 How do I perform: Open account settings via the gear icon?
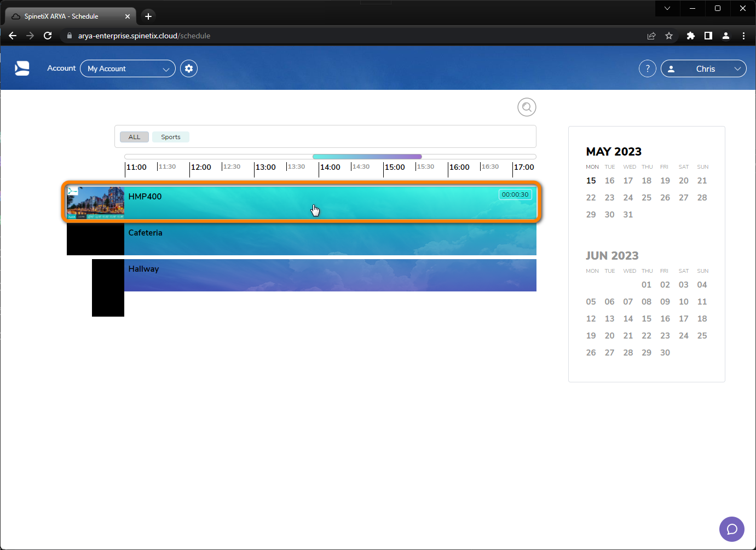click(x=188, y=68)
